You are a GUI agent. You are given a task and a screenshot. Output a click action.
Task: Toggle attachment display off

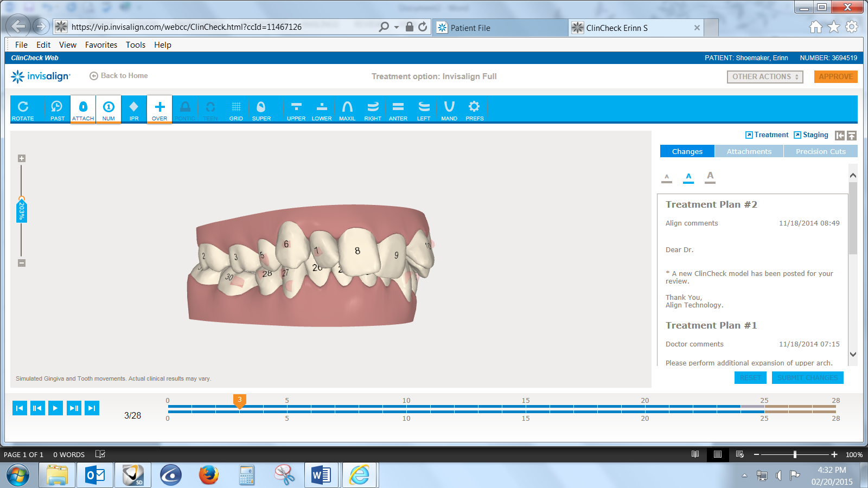[82, 109]
